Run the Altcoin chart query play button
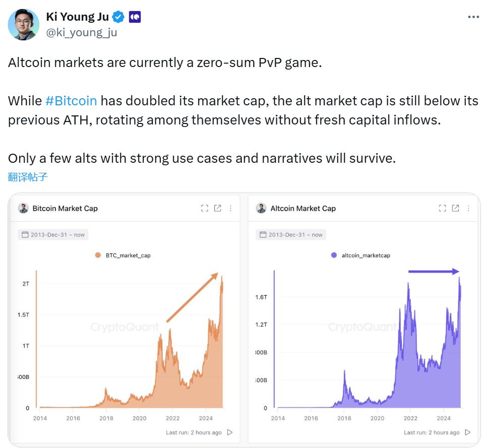 468,432
